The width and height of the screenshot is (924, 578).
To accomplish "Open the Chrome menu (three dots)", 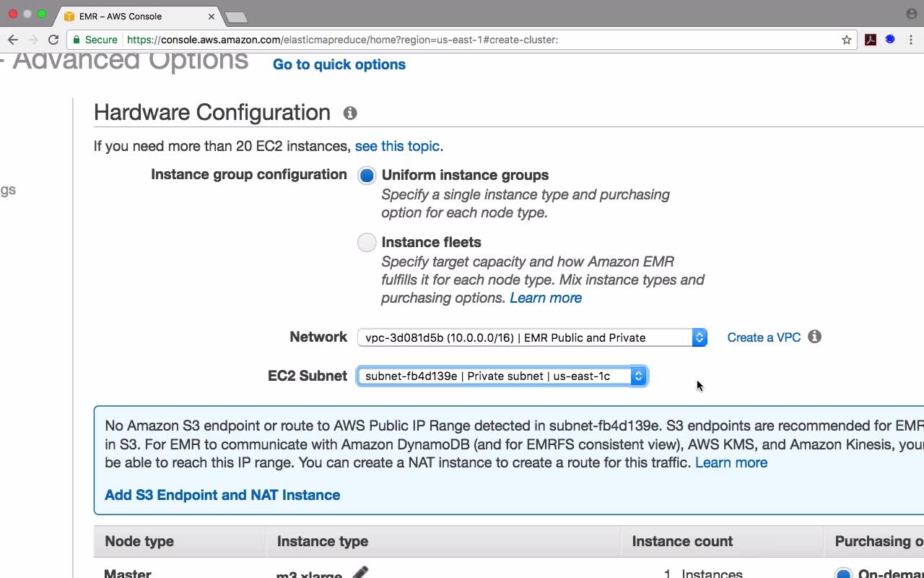I will tap(911, 40).
